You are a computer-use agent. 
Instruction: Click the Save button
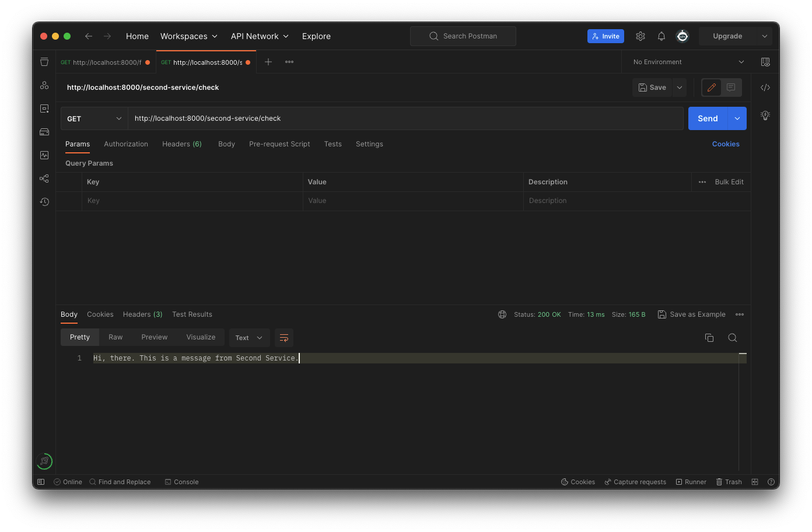652,87
